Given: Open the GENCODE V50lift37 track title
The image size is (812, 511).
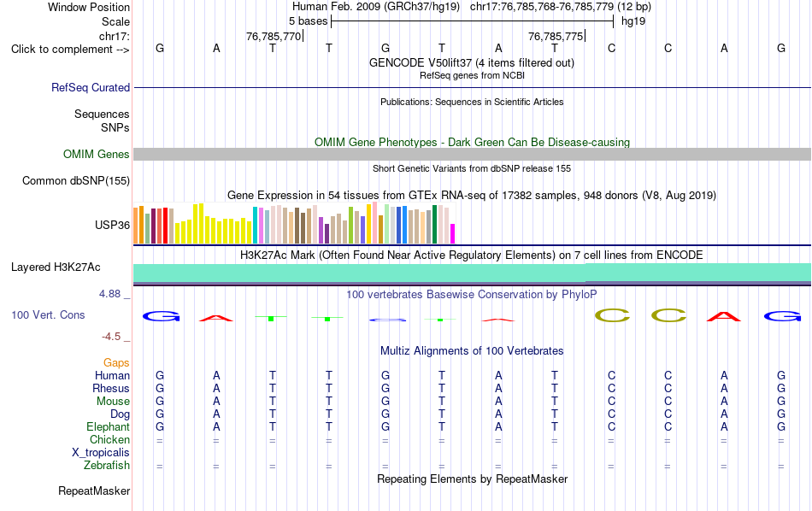Looking at the screenshot, I should pyautogui.click(x=472, y=62).
